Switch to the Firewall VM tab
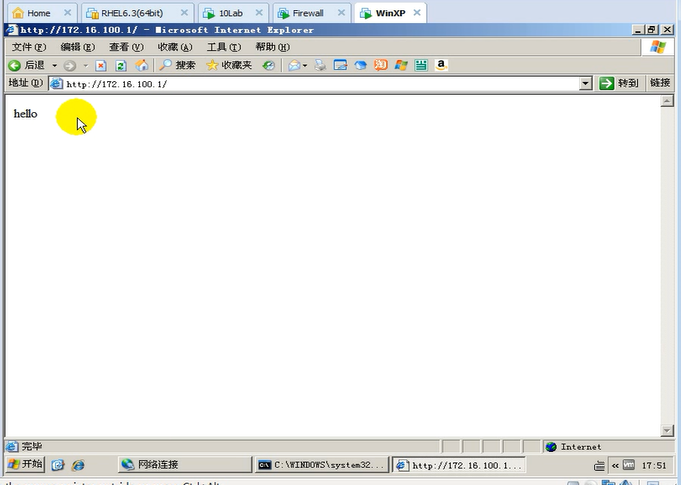Image resolution: width=681 pixels, height=485 pixels. tap(308, 13)
